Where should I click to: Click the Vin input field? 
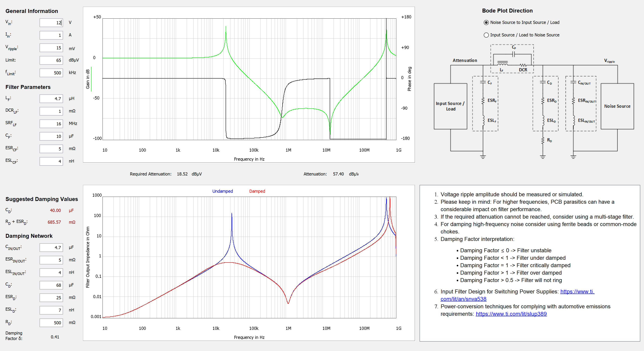click(x=51, y=23)
